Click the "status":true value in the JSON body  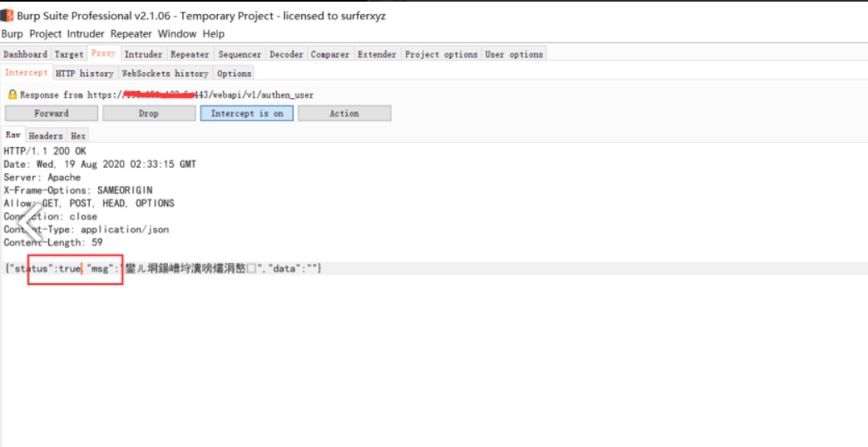pos(44,269)
